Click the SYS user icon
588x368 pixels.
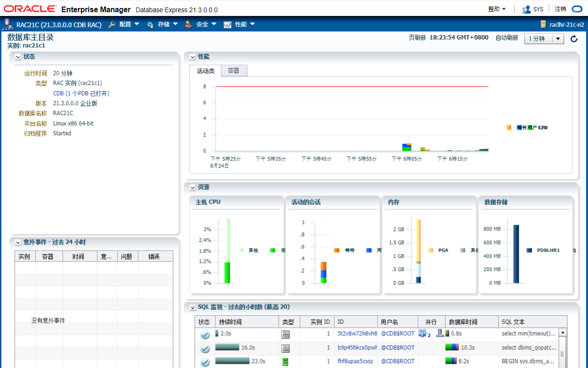[x=526, y=9]
